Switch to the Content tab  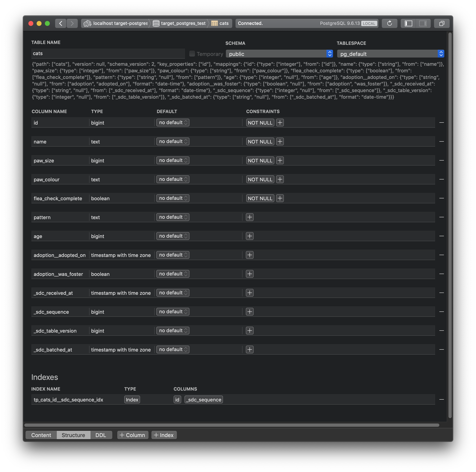[41, 435]
